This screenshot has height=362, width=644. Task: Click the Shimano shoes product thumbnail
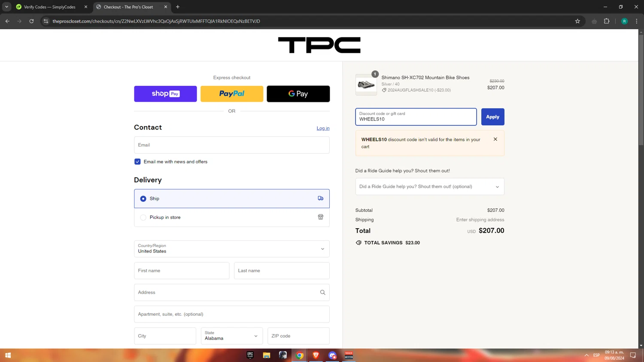366,84
